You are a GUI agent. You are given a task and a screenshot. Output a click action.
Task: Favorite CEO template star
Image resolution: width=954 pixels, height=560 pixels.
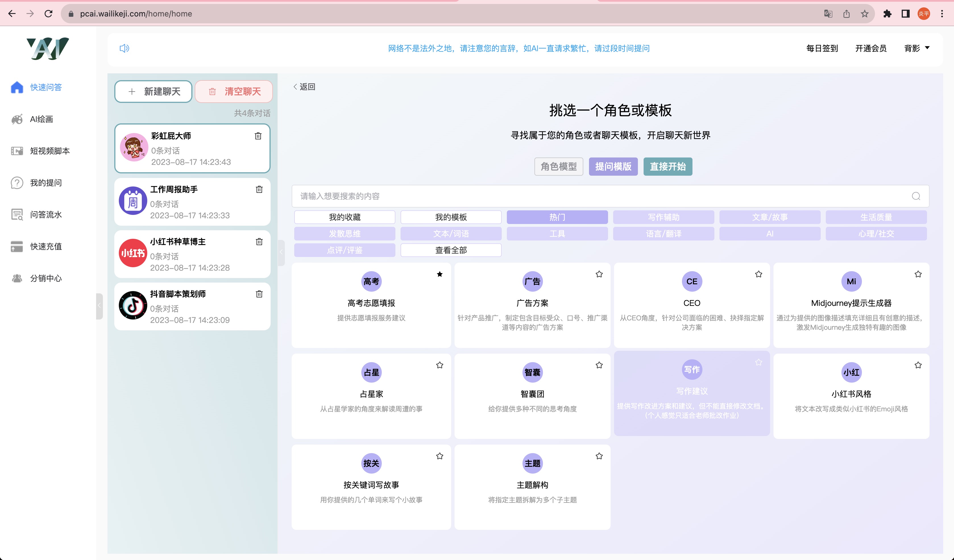point(759,274)
